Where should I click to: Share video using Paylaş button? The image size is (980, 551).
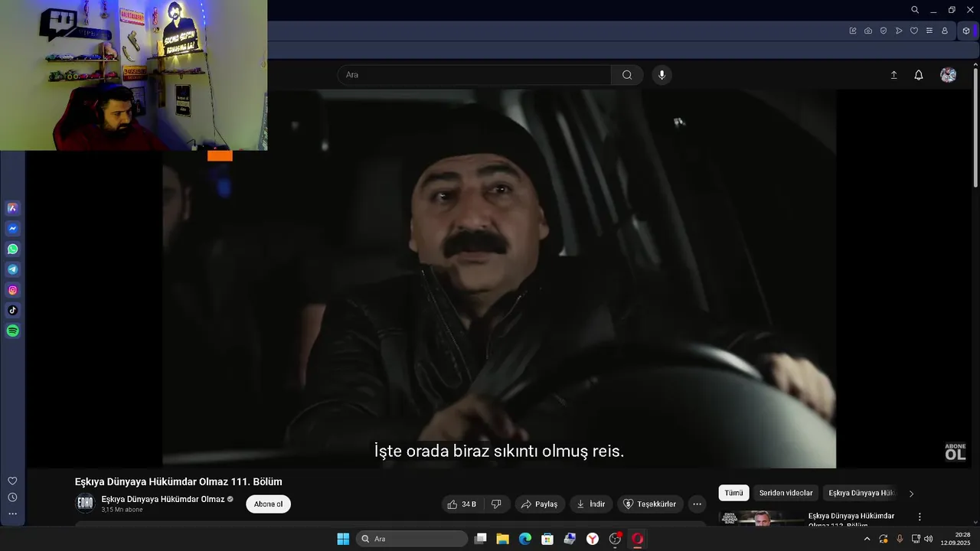(x=540, y=504)
